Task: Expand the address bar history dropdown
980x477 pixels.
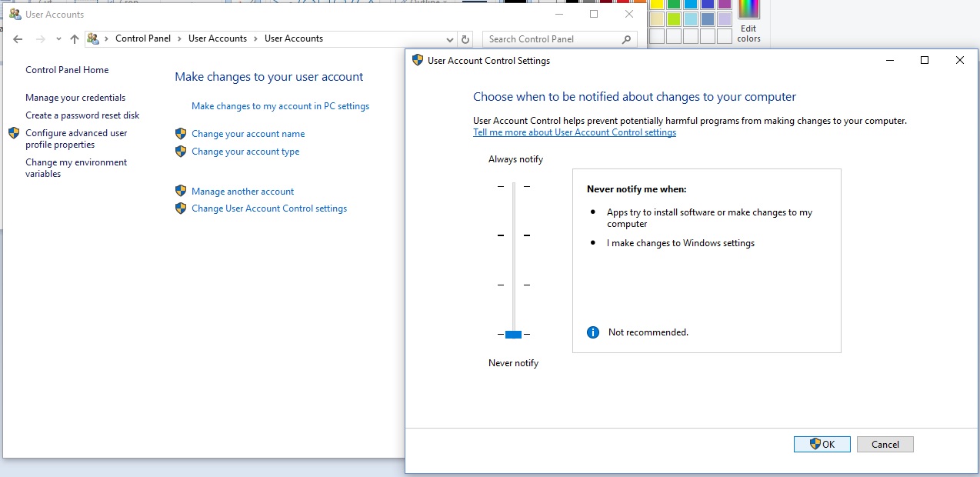Action: tap(450, 39)
